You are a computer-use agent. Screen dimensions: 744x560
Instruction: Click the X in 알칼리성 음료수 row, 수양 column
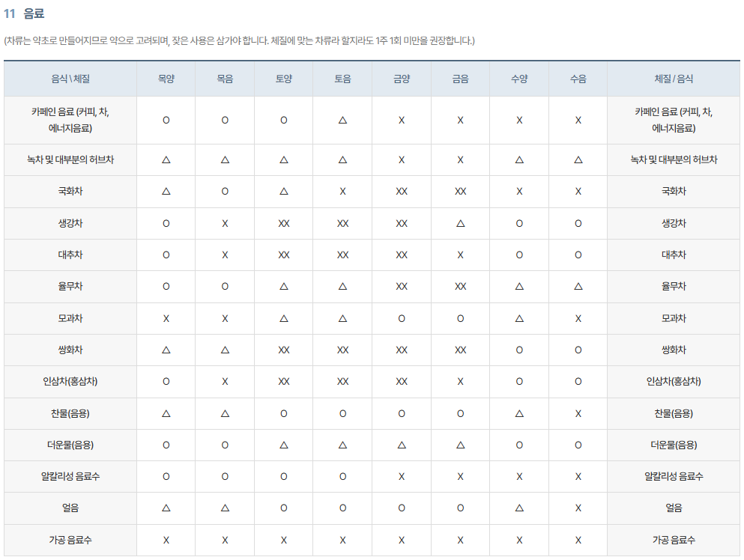[x=519, y=476]
